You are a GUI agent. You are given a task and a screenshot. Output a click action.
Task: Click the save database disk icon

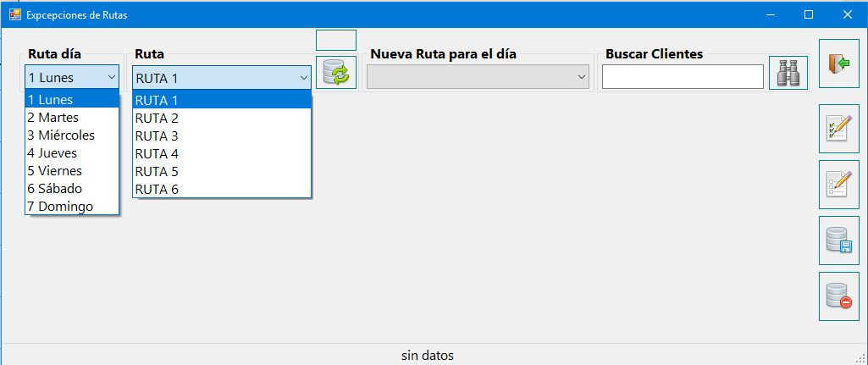pyautogui.click(x=838, y=241)
